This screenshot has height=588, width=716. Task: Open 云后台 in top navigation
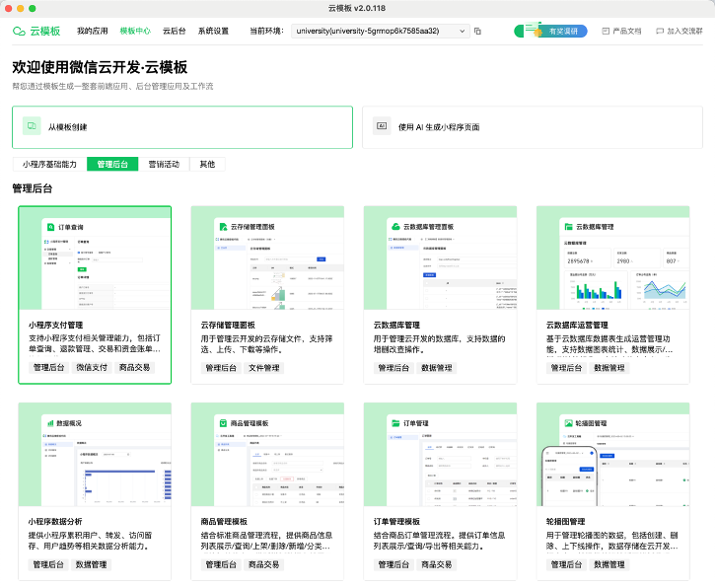(175, 31)
